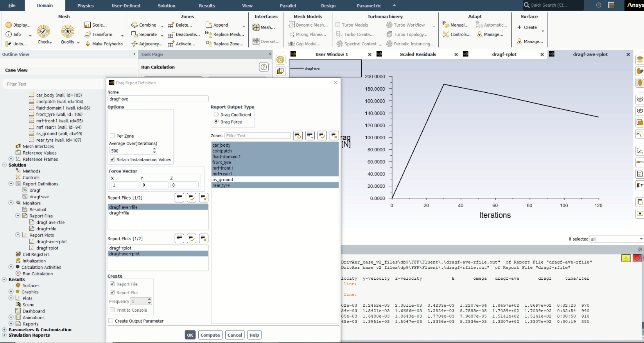Uncheck Retain Instantaneous Values

pos(112,159)
